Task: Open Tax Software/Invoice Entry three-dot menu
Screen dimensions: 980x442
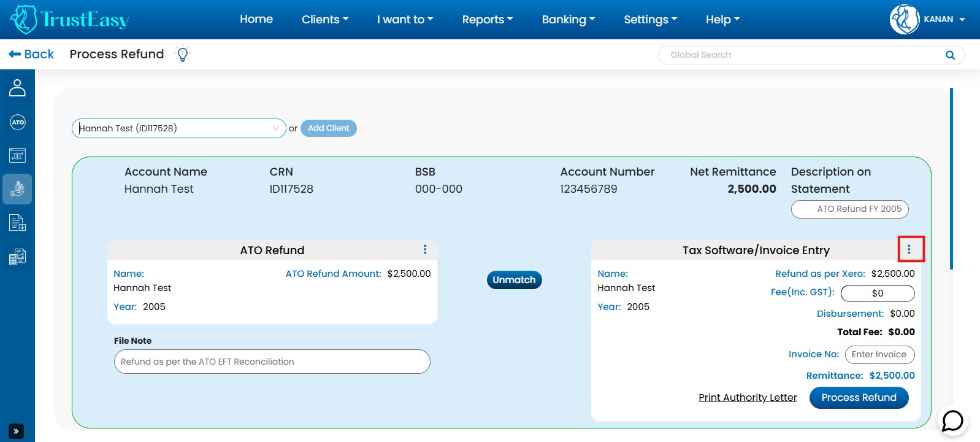Action: pyautogui.click(x=909, y=249)
